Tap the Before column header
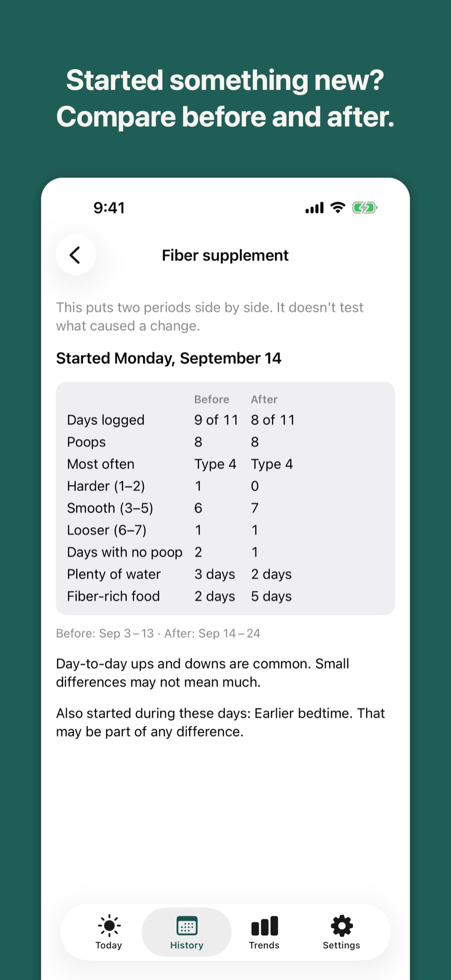Screen dimensions: 451x980 click(x=212, y=400)
